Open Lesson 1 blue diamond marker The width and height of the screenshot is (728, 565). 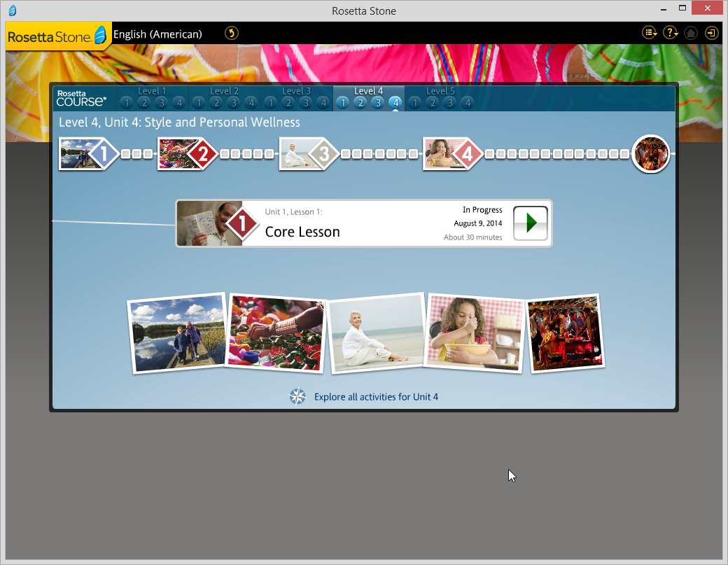click(104, 153)
